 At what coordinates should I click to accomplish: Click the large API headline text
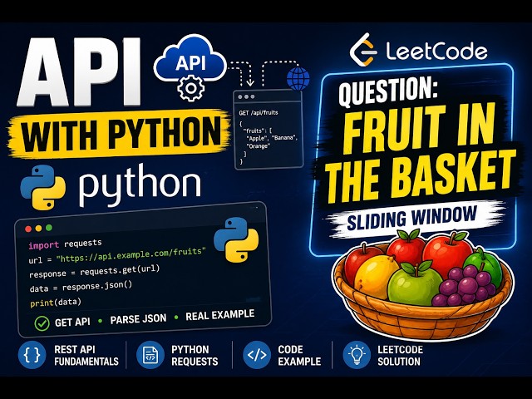click(x=79, y=71)
